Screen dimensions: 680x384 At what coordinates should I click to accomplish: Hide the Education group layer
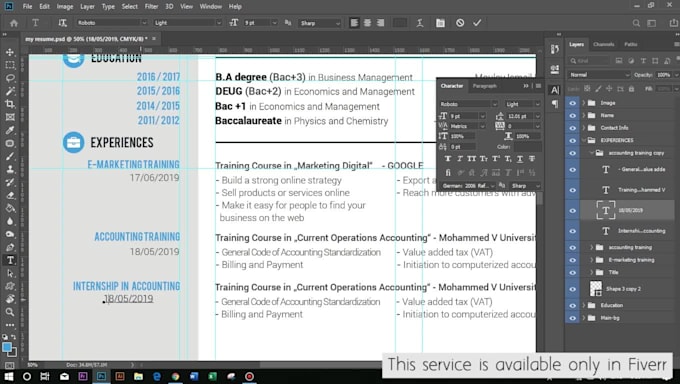[572, 305]
